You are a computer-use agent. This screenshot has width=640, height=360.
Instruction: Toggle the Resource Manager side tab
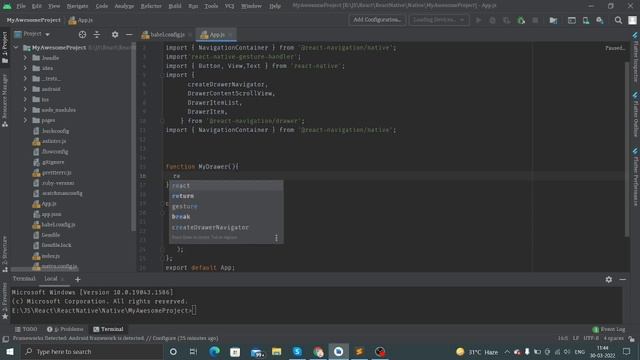click(x=5, y=100)
